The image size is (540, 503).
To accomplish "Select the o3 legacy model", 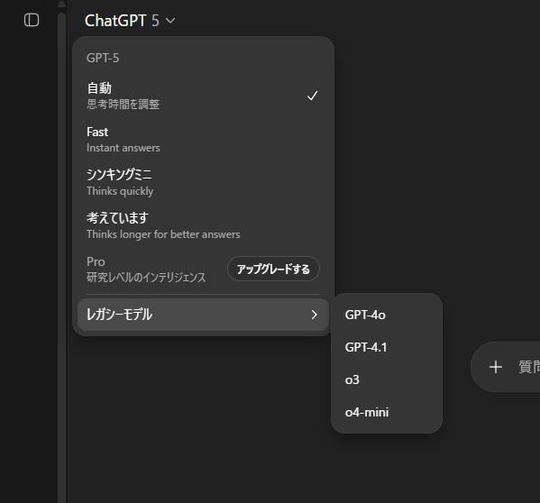I will [386, 380].
